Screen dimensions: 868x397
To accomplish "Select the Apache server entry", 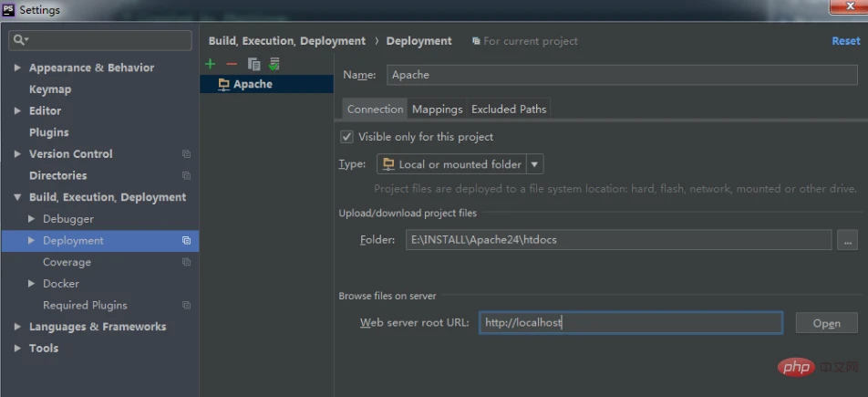I will pos(267,84).
